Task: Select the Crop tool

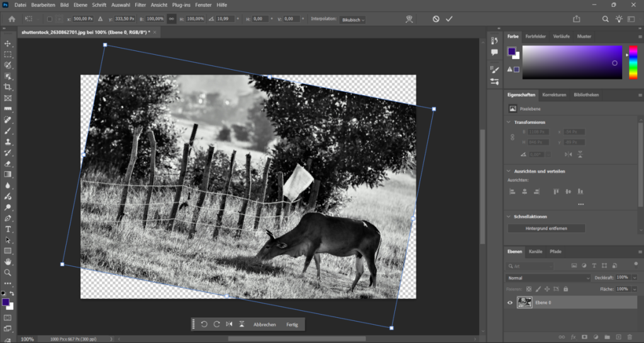Action: click(8, 87)
